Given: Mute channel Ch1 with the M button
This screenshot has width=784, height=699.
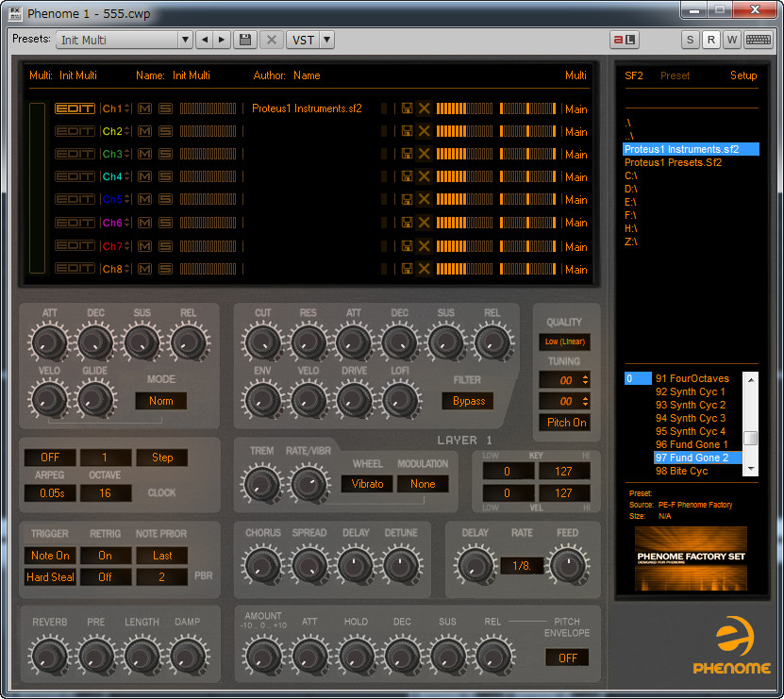Looking at the screenshot, I should 144,108.
